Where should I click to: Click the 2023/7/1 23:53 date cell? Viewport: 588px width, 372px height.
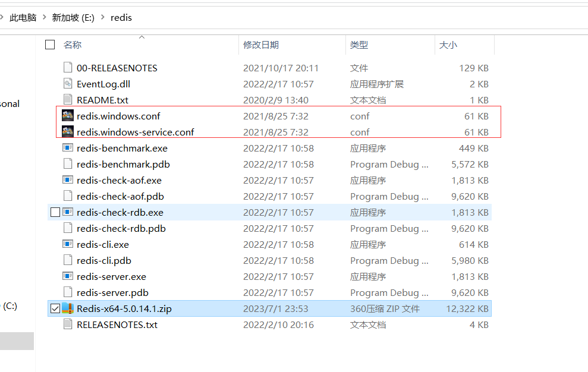coord(276,308)
